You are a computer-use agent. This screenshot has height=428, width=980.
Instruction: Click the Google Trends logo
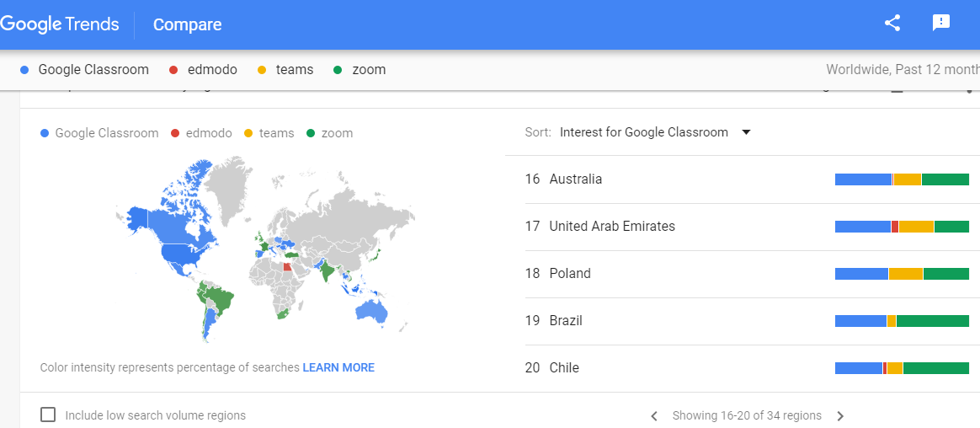pyautogui.click(x=60, y=24)
